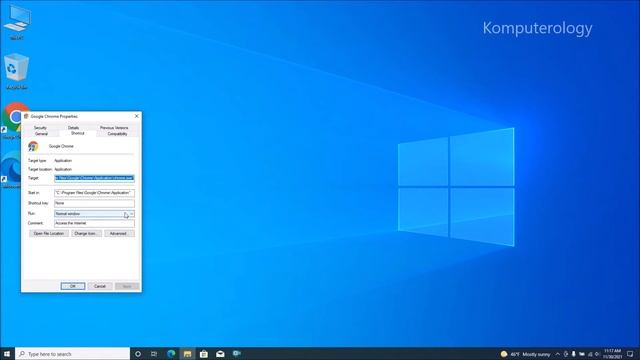The height and width of the screenshot is (360, 640).
Task: Open the Windows Start menu
Action: coord(7,353)
